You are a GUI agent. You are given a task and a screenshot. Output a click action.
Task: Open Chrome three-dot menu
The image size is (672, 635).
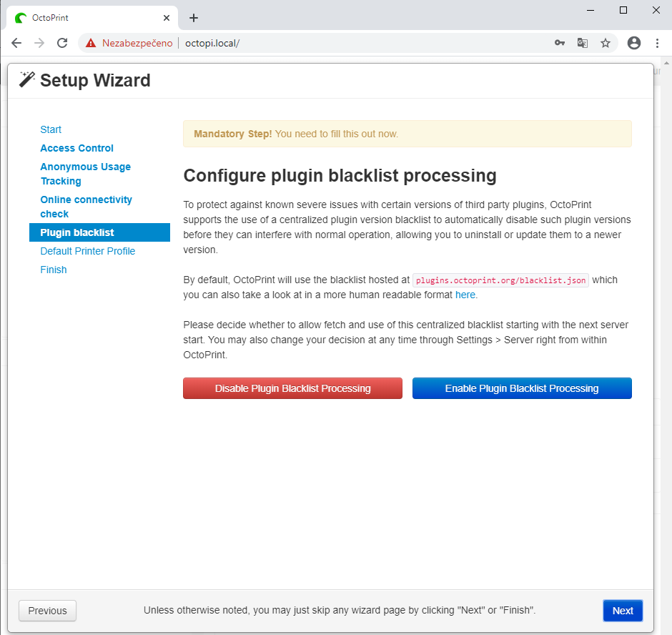657,43
